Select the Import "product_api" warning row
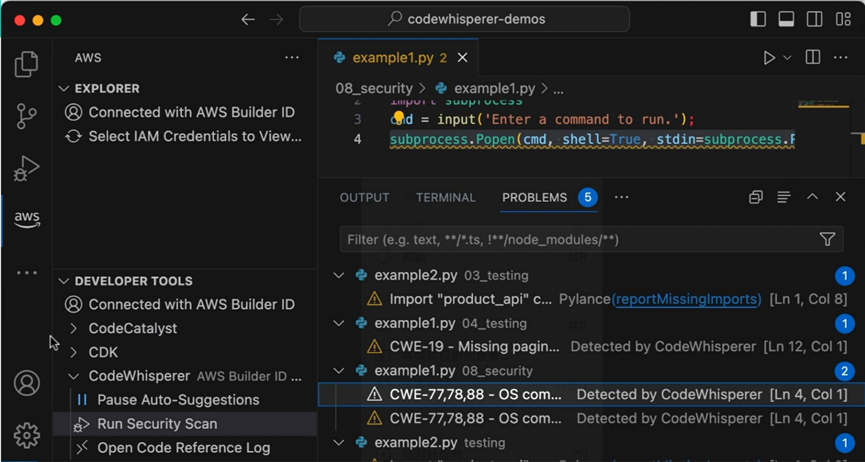 click(x=591, y=299)
